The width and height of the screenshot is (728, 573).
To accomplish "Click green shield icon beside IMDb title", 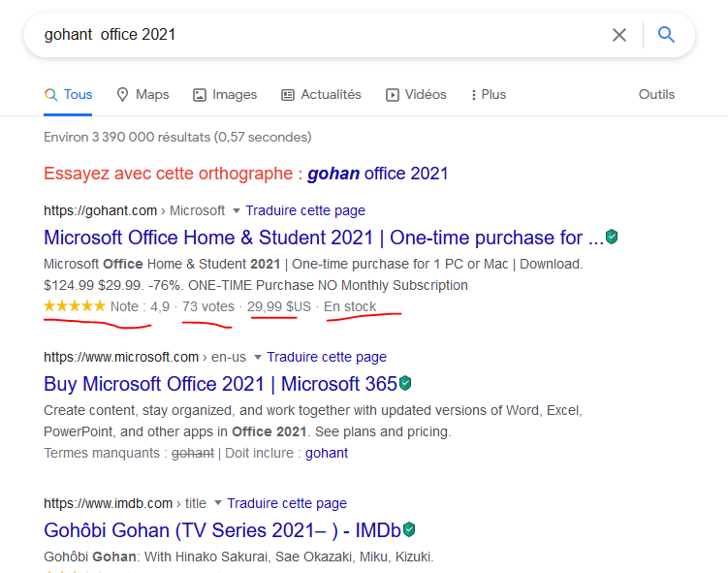I will [x=409, y=529].
